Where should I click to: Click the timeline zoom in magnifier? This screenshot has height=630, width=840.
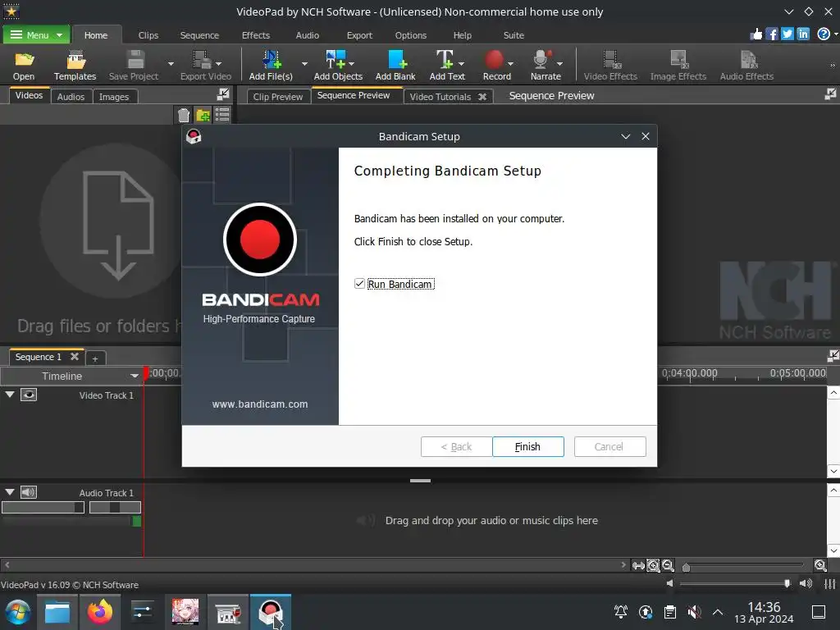tap(820, 565)
